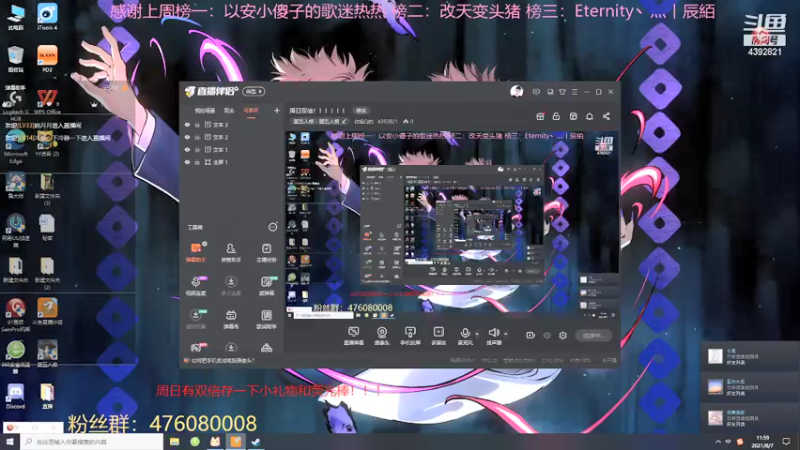This screenshot has width=800, height=450.
Task: Open File Explorer from taskbar
Action: pyautogui.click(x=174, y=441)
